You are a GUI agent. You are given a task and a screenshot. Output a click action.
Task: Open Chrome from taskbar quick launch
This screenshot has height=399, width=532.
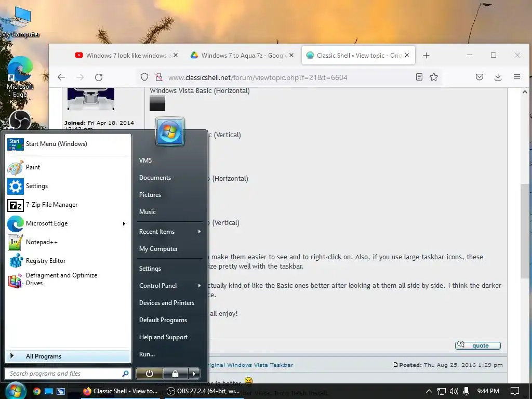click(37, 391)
